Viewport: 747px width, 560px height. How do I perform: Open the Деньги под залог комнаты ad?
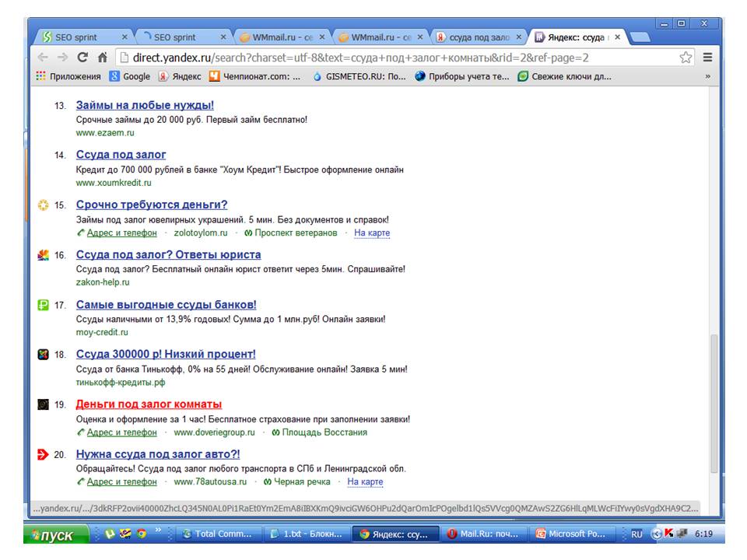pyautogui.click(x=149, y=404)
